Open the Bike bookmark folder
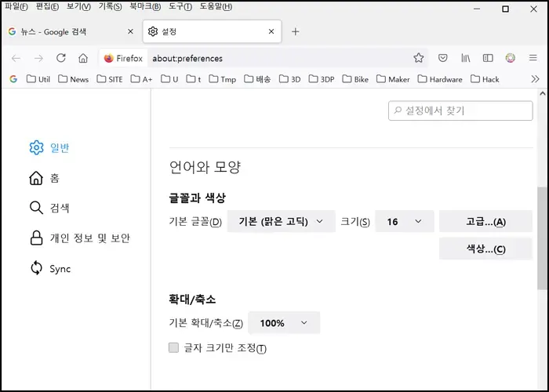This screenshot has height=392, width=549. pos(355,79)
